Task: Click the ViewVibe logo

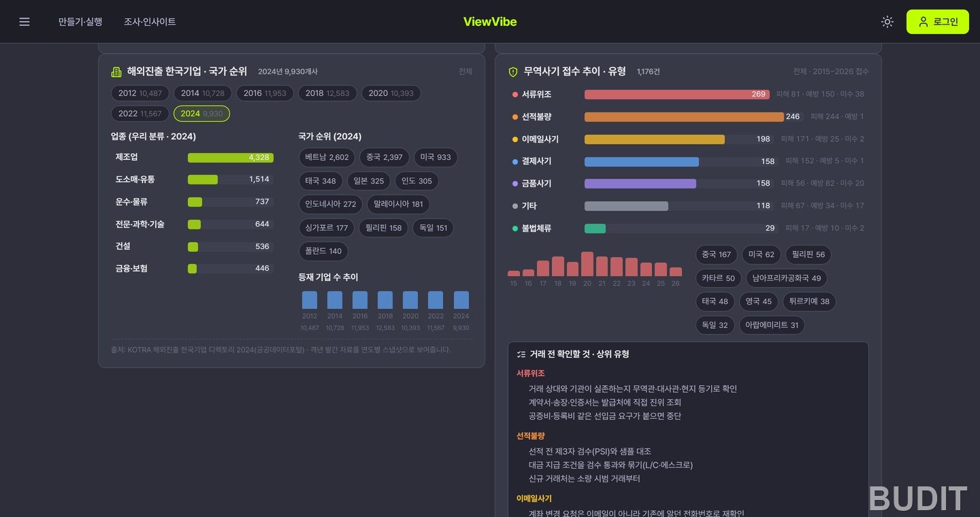Action: 490,22
